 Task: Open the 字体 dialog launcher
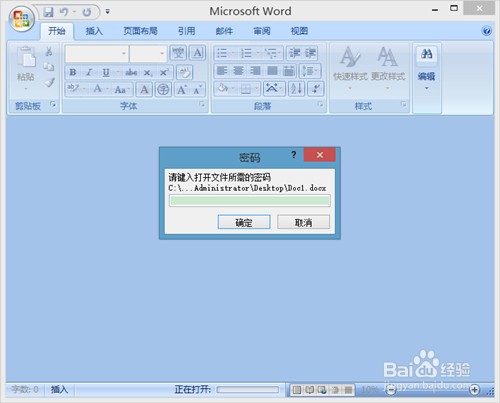click(202, 104)
